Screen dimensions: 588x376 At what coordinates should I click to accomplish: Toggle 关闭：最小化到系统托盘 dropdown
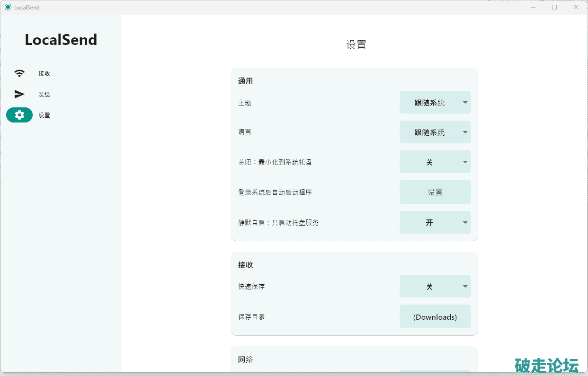tap(435, 162)
